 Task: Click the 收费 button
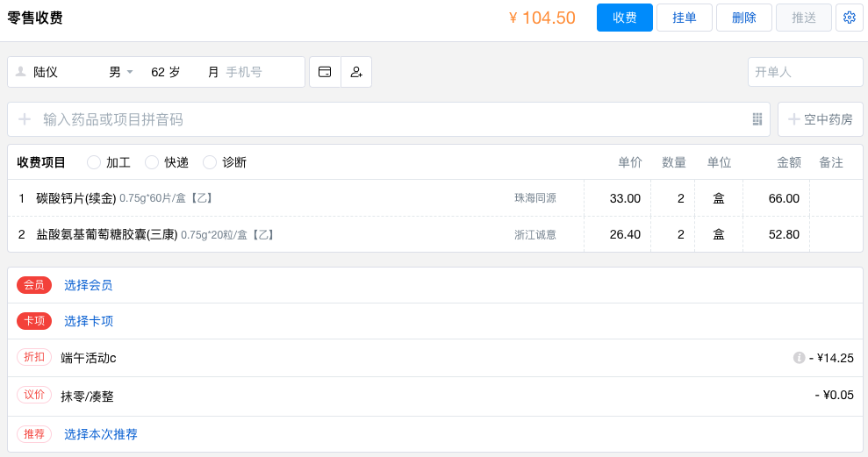[x=625, y=18]
